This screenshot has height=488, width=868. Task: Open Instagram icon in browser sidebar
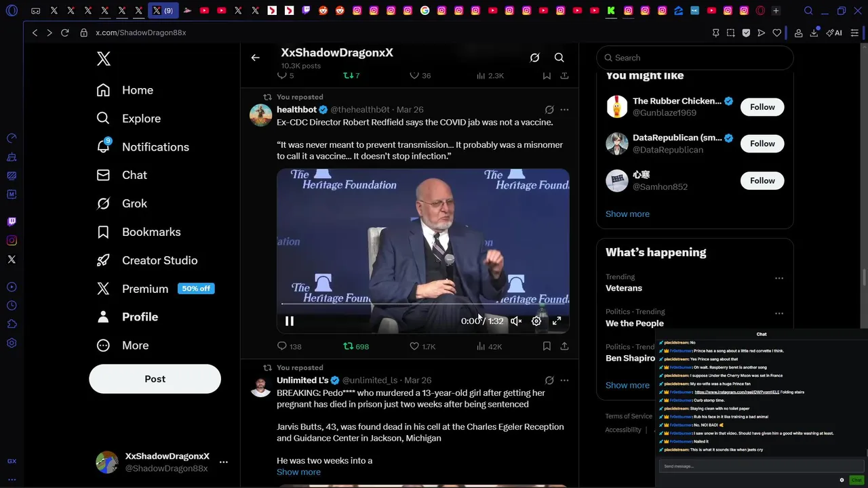tap(12, 241)
